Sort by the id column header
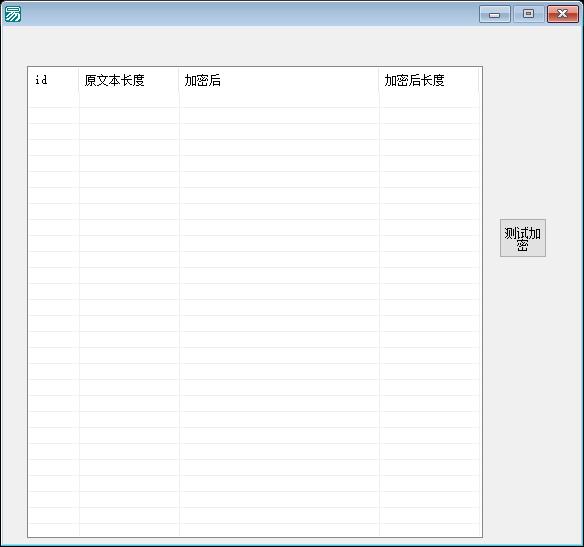584x547 pixels. coord(53,80)
